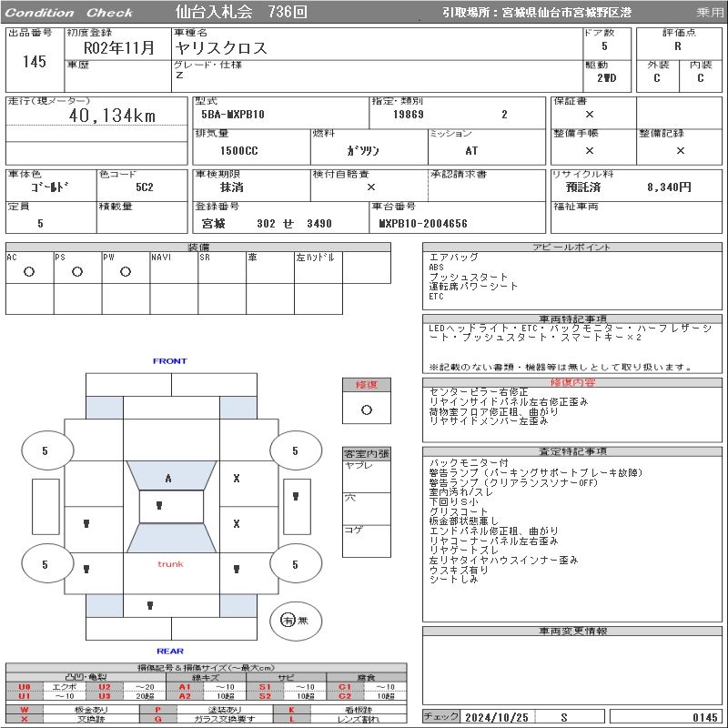Click the 'シートしみ' note line

[453, 580]
